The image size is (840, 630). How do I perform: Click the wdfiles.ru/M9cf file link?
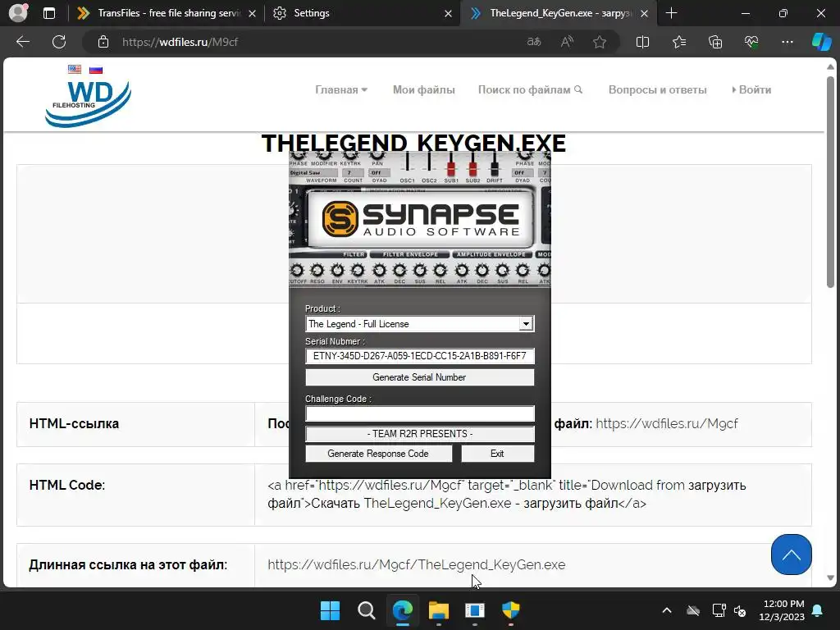pos(666,424)
